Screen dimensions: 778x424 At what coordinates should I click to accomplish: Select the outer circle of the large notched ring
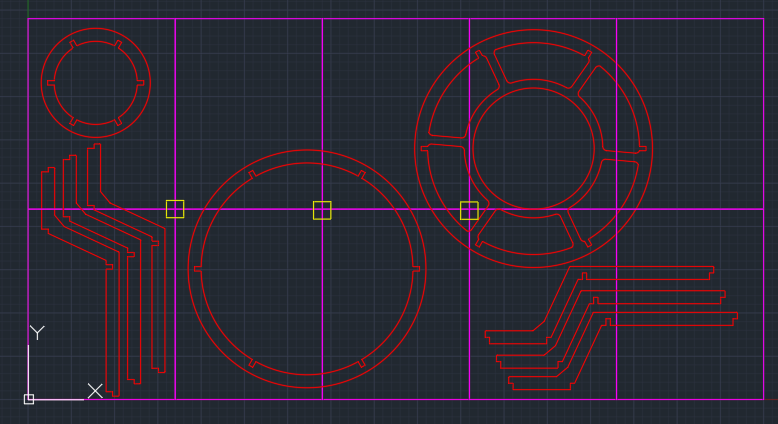point(307,268)
